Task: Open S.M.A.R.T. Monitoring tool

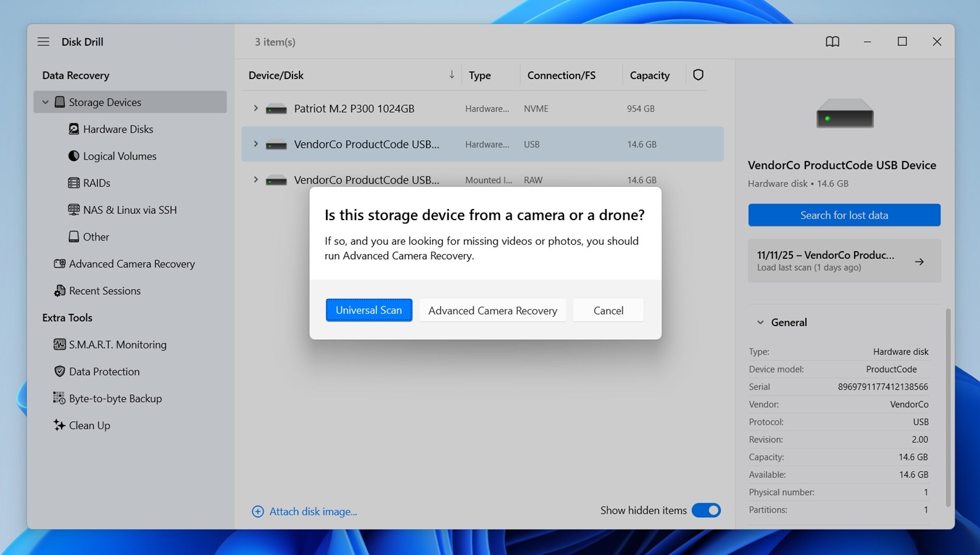Action: click(x=117, y=345)
